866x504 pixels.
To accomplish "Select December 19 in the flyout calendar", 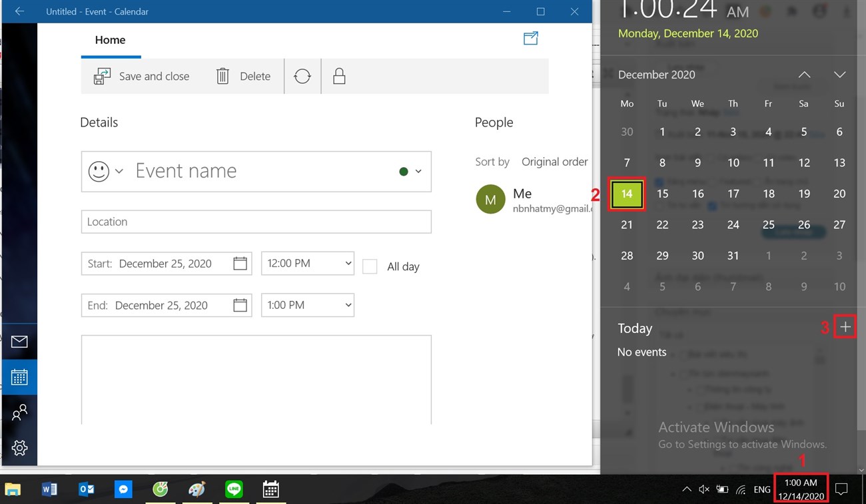I will tap(804, 194).
